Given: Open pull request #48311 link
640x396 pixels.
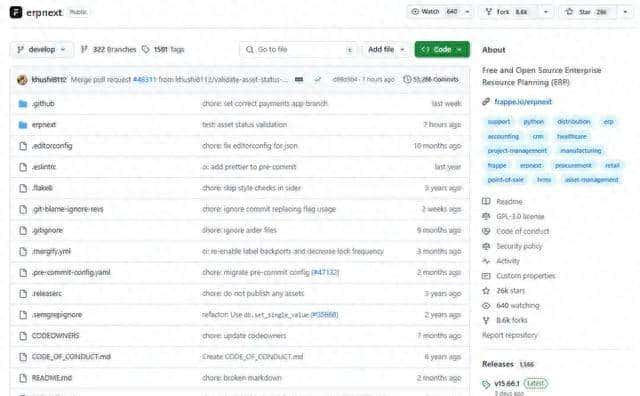Looking at the screenshot, I should pyautogui.click(x=144, y=80).
